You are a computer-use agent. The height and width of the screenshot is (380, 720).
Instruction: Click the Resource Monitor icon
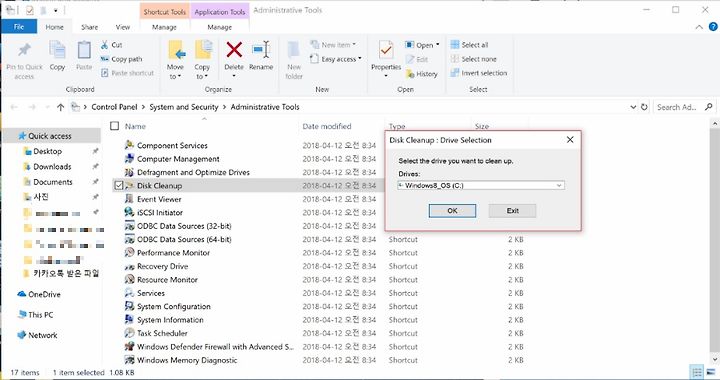point(129,279)
